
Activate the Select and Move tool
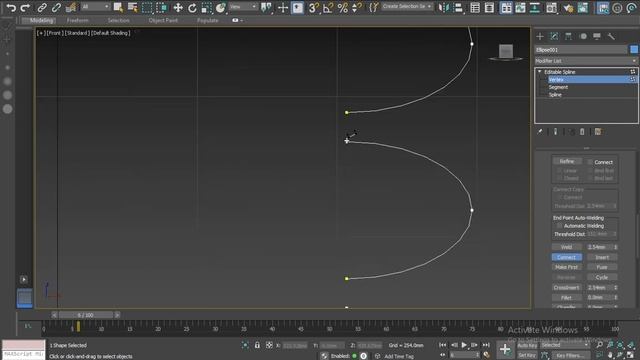(x=178, y=7)
